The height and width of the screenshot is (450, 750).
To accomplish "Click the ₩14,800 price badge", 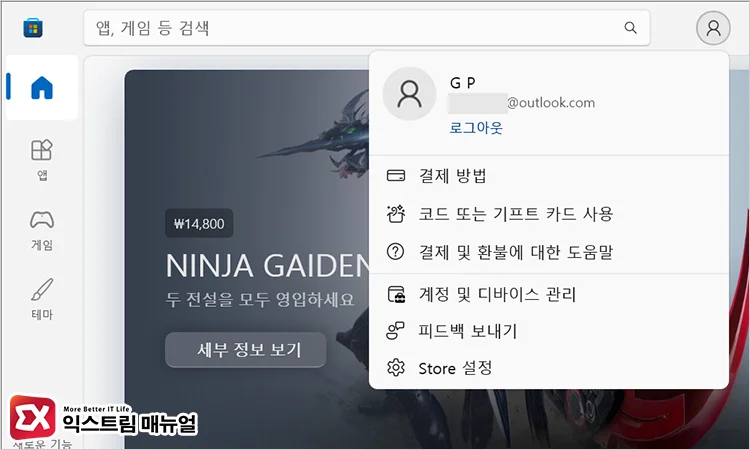I will [199, 223].
